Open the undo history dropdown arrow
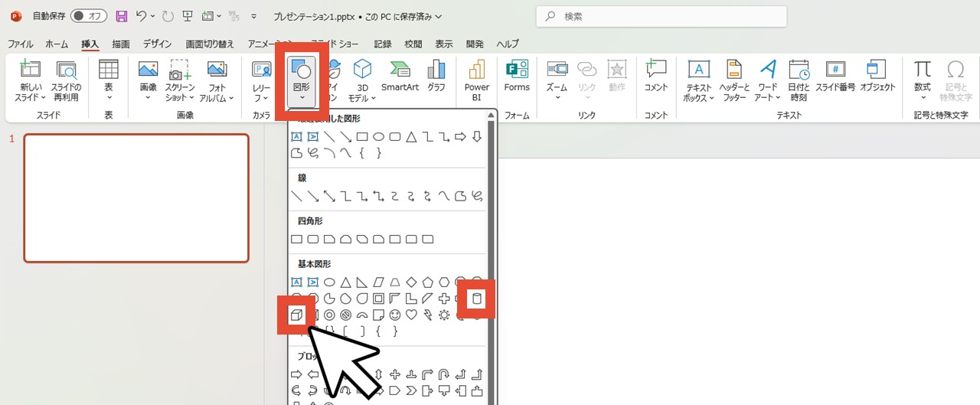 tap(153, 16)
